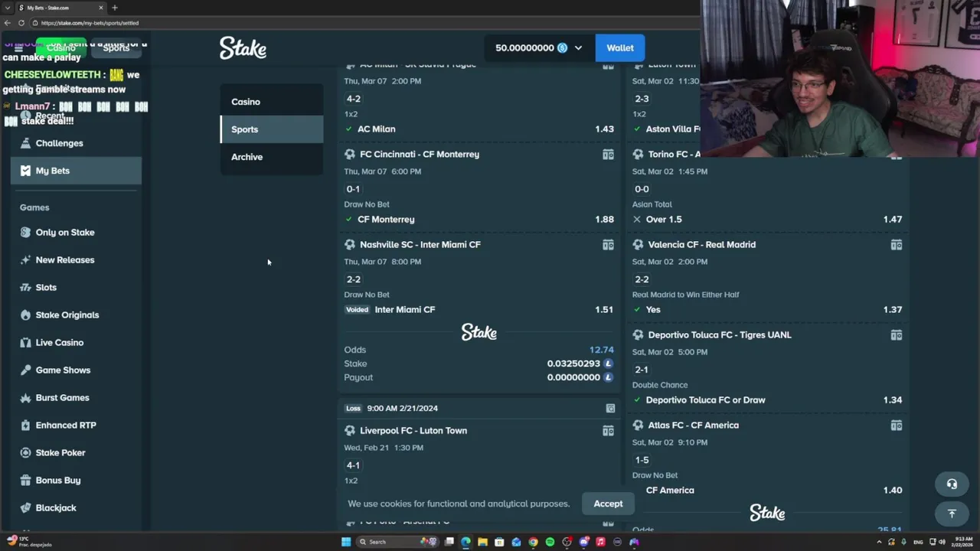The height and width of the screenshot is (551, 980).
Task: Click the Deportivo Toluca FC - Tigres UANL title
Action: pyautogui.click(x=720, y=335)
